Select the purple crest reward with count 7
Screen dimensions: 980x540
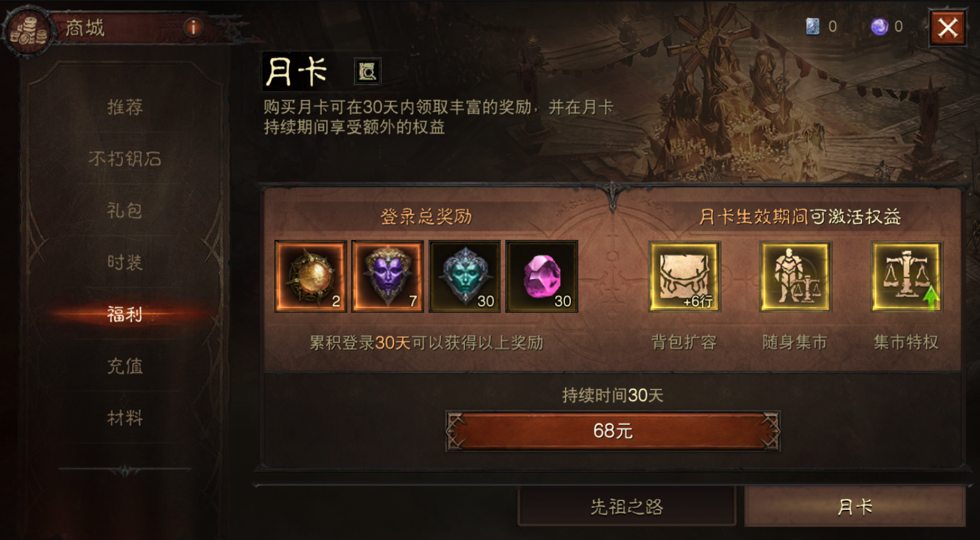pyautogui.click(x=388, y=276)
